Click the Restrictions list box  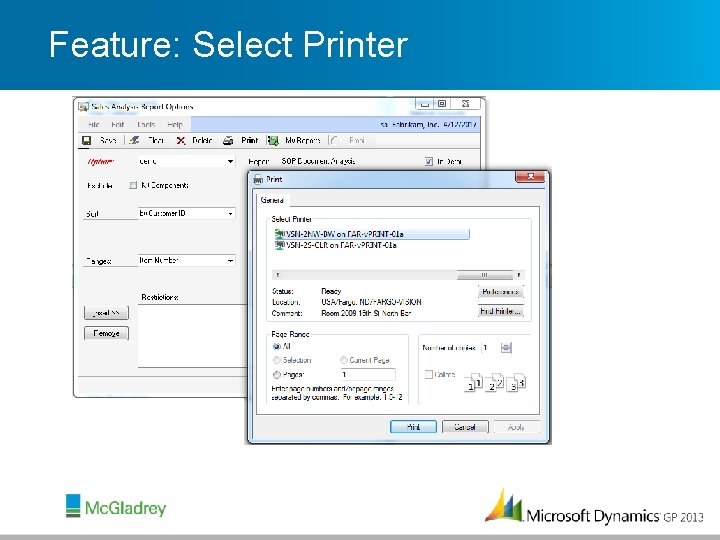(192, 336)
